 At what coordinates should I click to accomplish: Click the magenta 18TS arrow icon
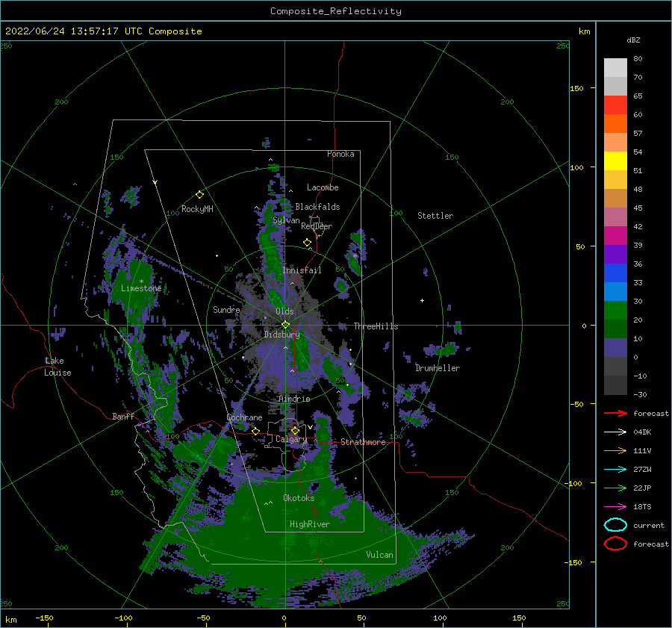[x=615, y=507]
